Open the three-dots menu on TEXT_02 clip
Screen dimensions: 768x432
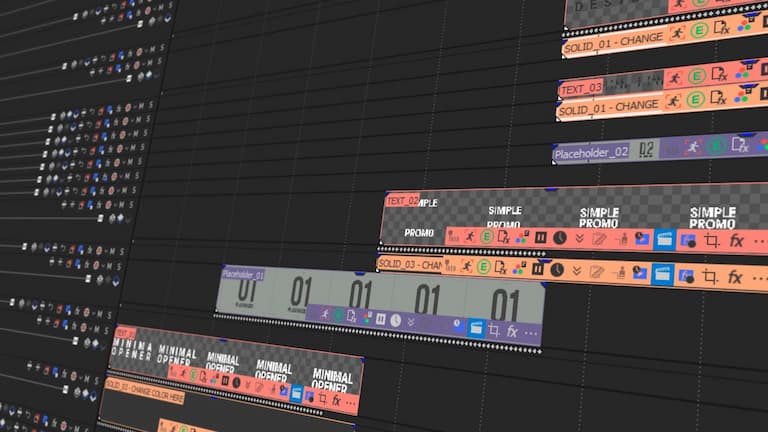coord(758,242)
